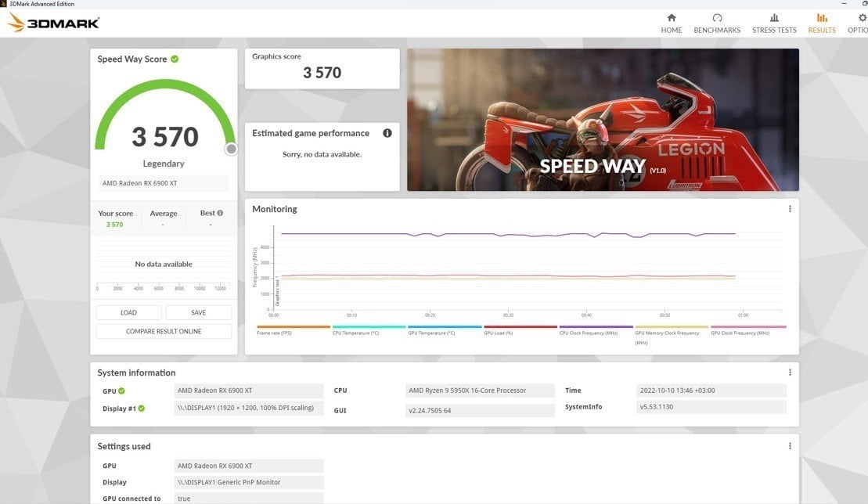Click the 3DMark logo
The image size is (868, 504).
click(x=54, y=23)
